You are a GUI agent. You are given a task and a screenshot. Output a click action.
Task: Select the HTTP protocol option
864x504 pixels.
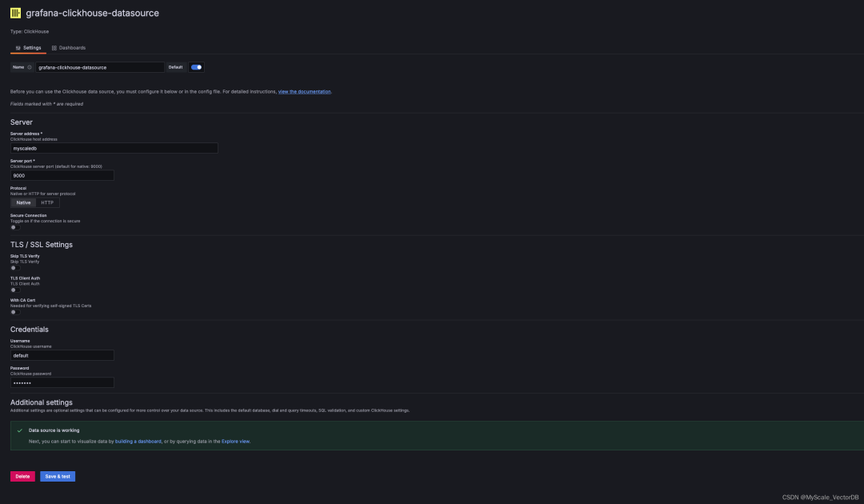pyautogui.click(x=47, y=202)
